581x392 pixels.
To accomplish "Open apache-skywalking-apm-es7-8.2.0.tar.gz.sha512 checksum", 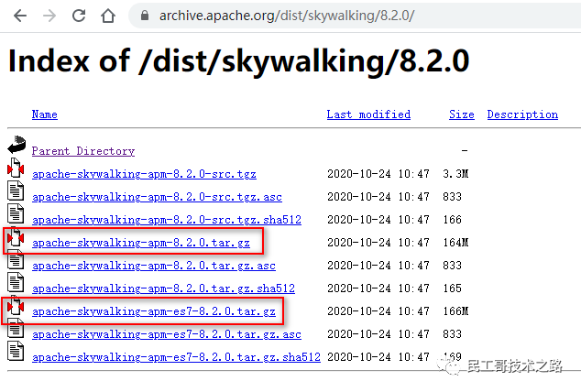I will (176, 357).
